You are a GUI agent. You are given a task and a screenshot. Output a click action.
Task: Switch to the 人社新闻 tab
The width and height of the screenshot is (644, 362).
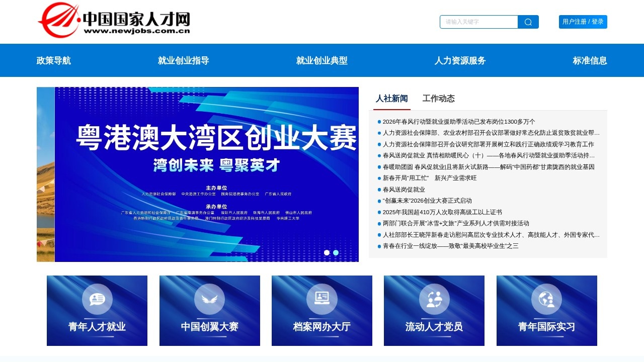click(391, 99)
